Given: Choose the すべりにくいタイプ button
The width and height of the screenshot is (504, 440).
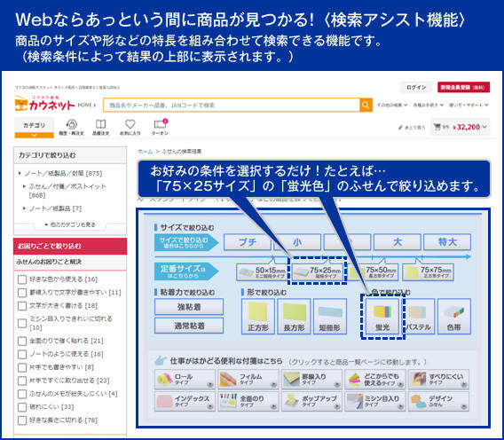Looking at the screenshot, I should (438, 380).
